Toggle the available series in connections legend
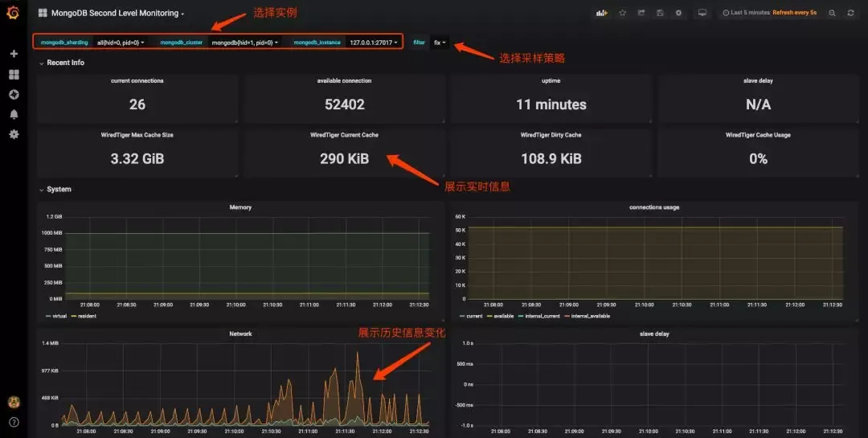Screen dimensions: 868x438 (501, 316)
